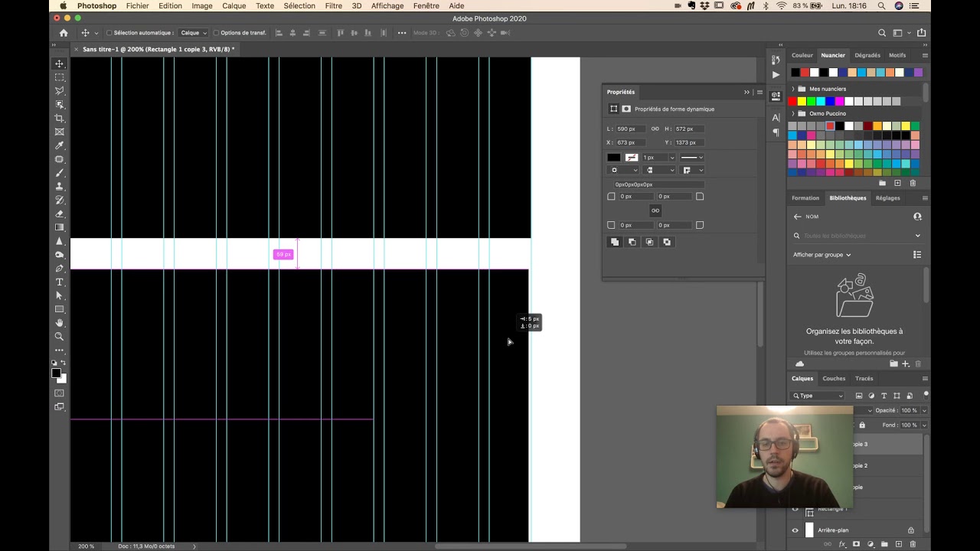Pick the Crop tool
This screenshot has width=980, height=551.
coord(60,119)
